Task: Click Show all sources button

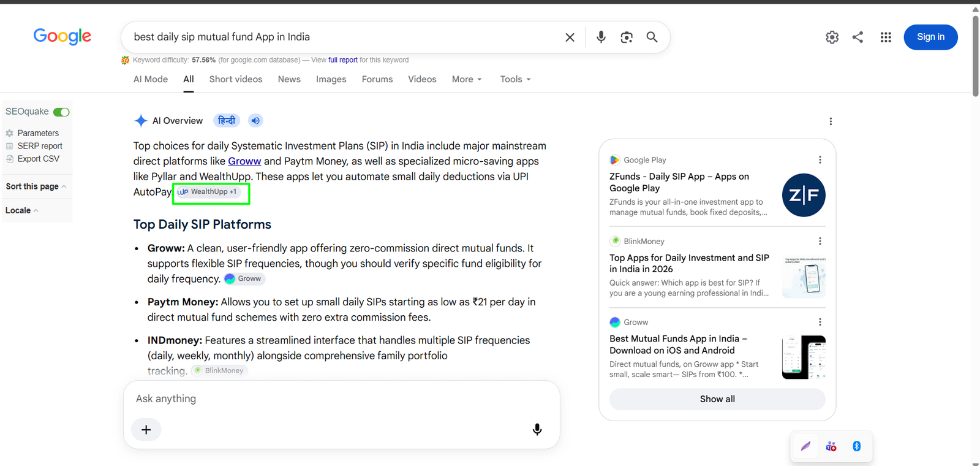Action: [717, 399]
